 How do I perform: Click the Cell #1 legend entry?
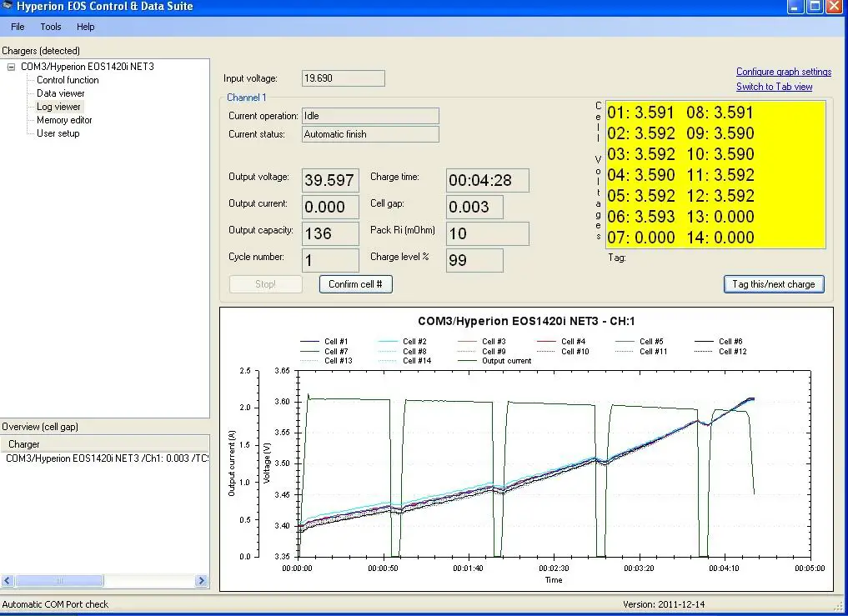(324, 341)
